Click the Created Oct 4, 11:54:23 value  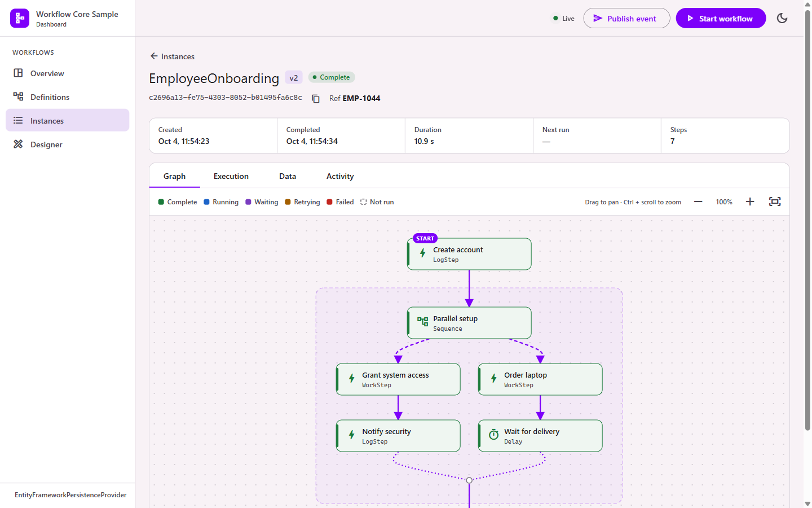click(184, 141)
